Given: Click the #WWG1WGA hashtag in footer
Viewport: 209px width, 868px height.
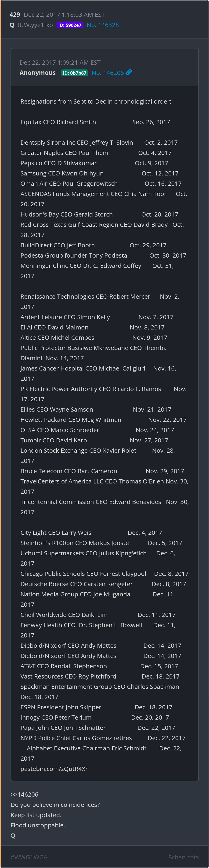Looking at the screenshot, I should (x=29, y=857).
